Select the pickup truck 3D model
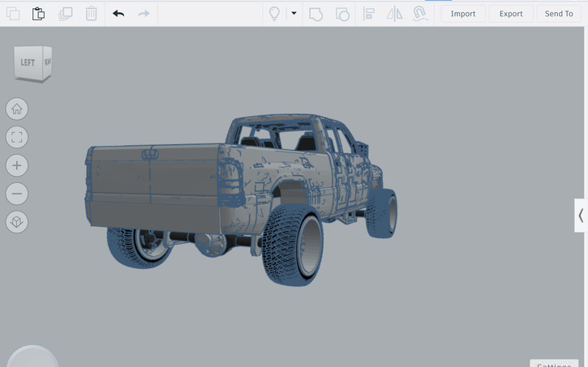 coord(240,198)
